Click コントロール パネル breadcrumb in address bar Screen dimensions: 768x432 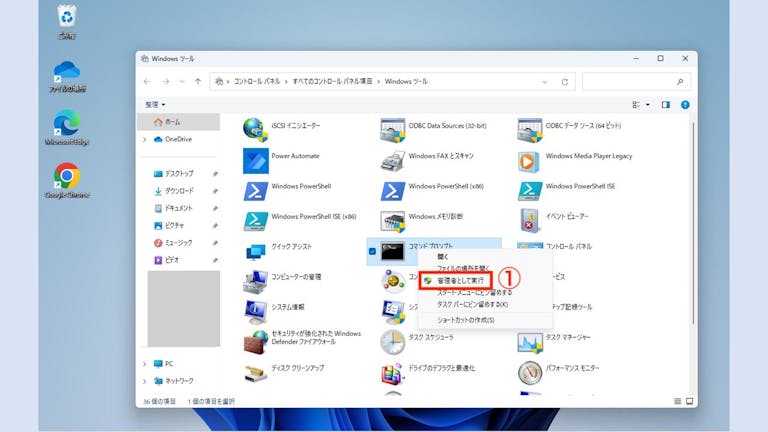257,82
